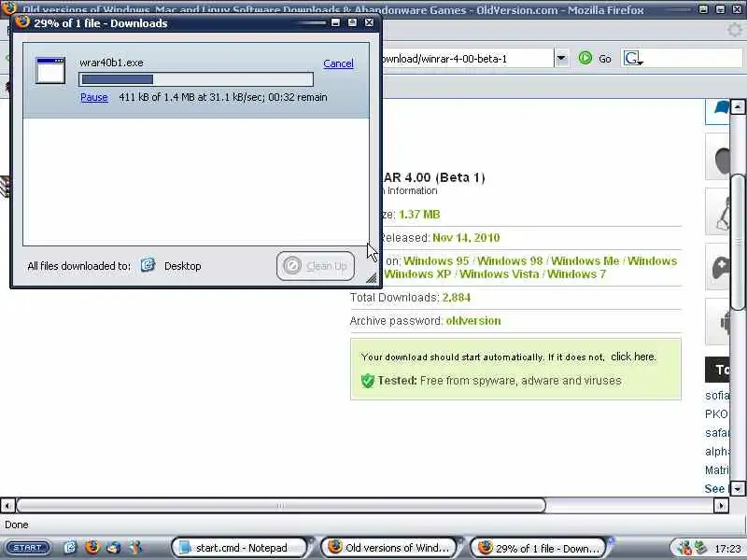This screenshot has width=747, height=560.
Task: Switch to 29% of 1 file Downloads taskbar button
Action: click(539, 548)
